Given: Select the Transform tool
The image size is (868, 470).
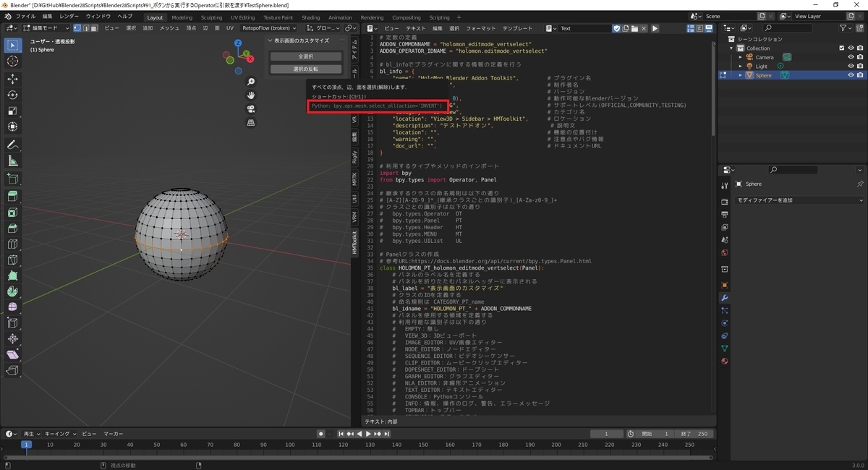Looking at the screenshot, I should pyautogui.click(x=12, y=127).
